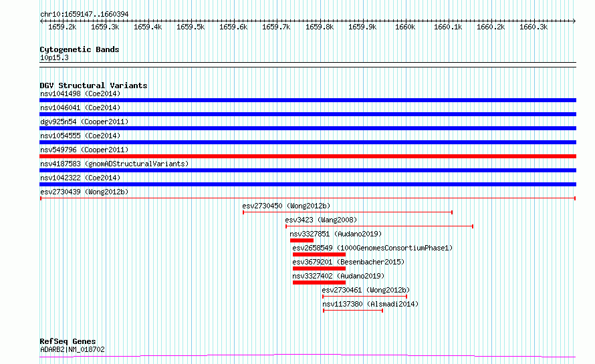Viewport: 595px width, 364px height.
Task: Select the blue bar under nsv1046041
Action: tap(308, 114)
